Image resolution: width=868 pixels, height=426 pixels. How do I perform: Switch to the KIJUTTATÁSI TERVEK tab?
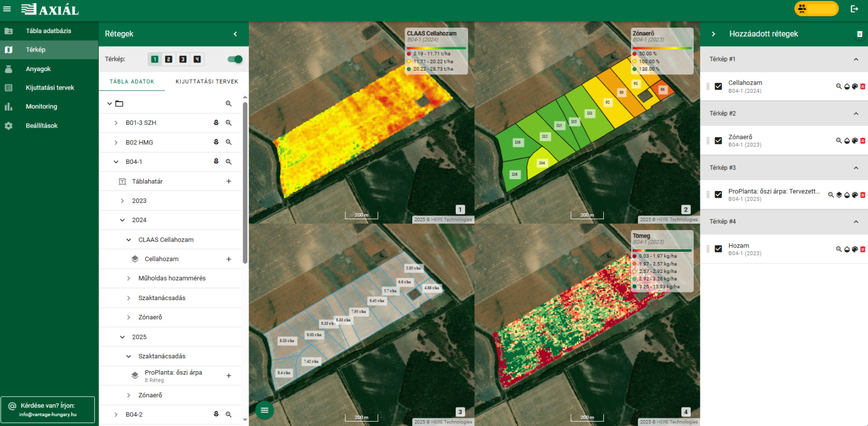[207, 81]
